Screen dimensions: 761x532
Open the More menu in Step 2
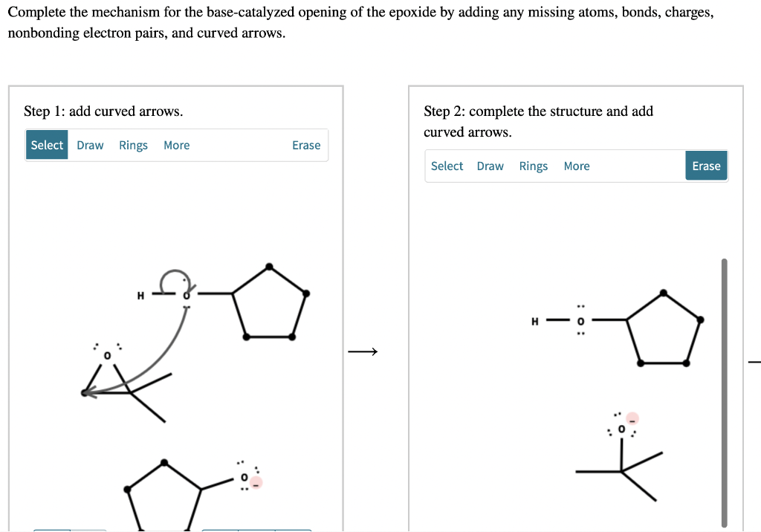click(x=577, y=166)
